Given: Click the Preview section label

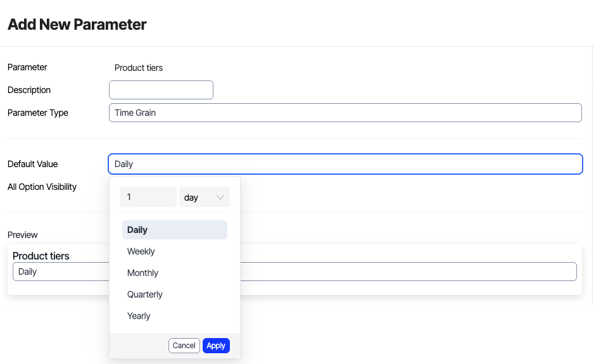Looking at the screenshot, I should [23, 235].
